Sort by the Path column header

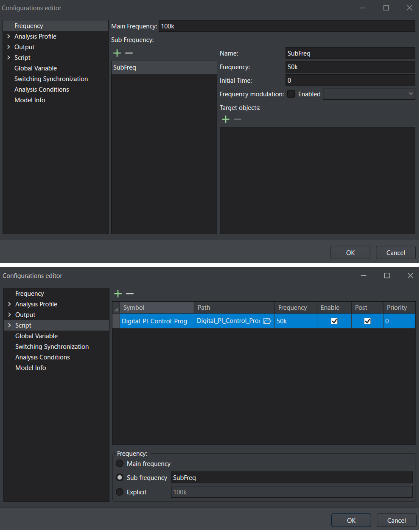point(234,308)
